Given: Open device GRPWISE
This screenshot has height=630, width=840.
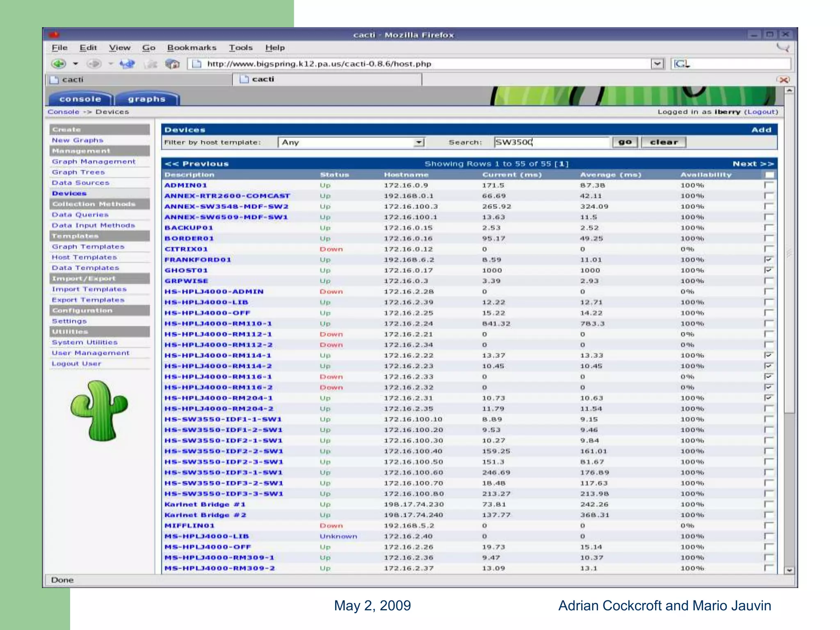Looking at the screenshot, I should pyautogui.click(x=186, y=281).
